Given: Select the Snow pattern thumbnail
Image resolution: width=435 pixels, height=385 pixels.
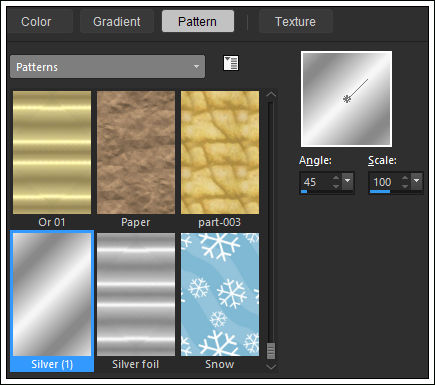Looking at the screenshot, I should pos(220,294).
